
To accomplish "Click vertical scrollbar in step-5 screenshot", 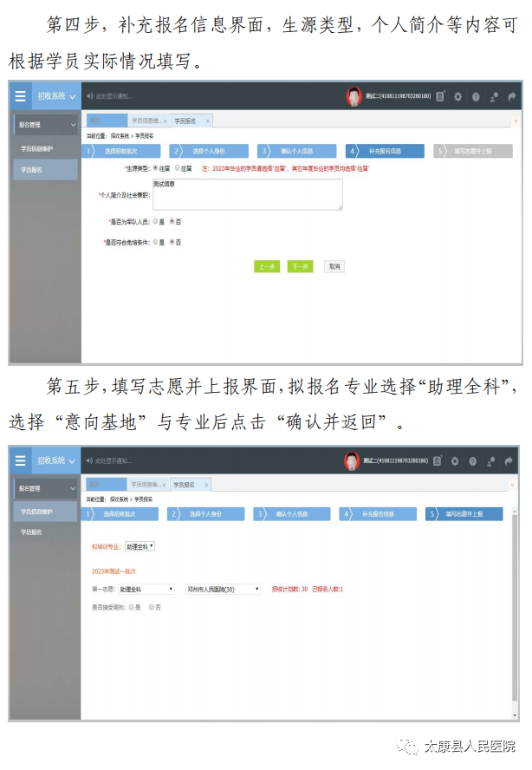I will click(x=515, y=607).
